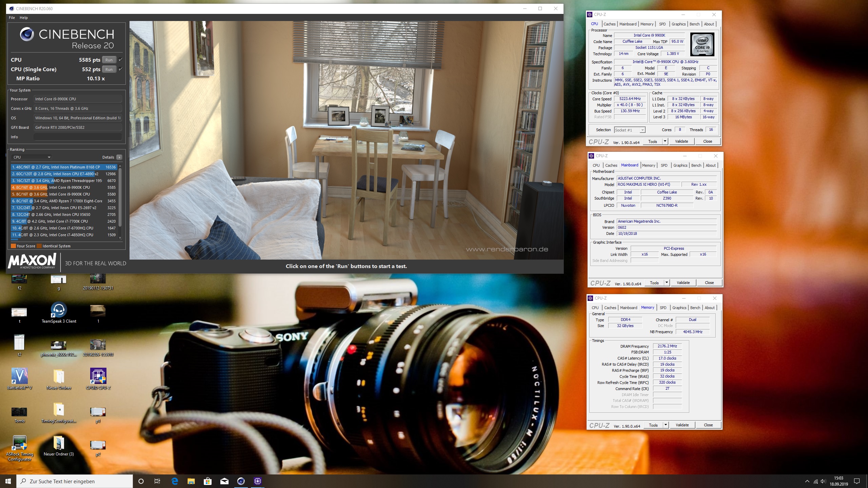Toggle the CPU (Single Core) test checkmark
The height and width of the screenshot is (488, 868).
[120, 69]
